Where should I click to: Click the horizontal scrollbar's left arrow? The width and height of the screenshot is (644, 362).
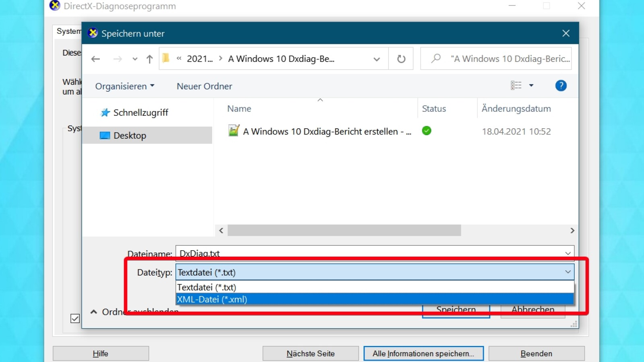click(221, 230)
